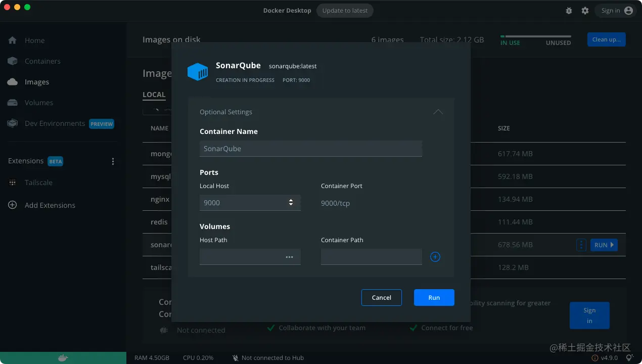The image size is (642, 364).
Task: Click Update to latest button
Action: [x=345, y=11]
